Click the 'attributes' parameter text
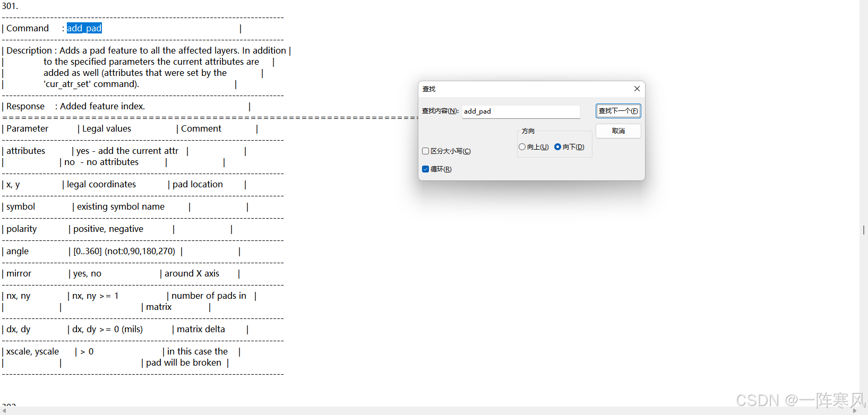Screen dimensions: 868x415 tap(25, 151)
